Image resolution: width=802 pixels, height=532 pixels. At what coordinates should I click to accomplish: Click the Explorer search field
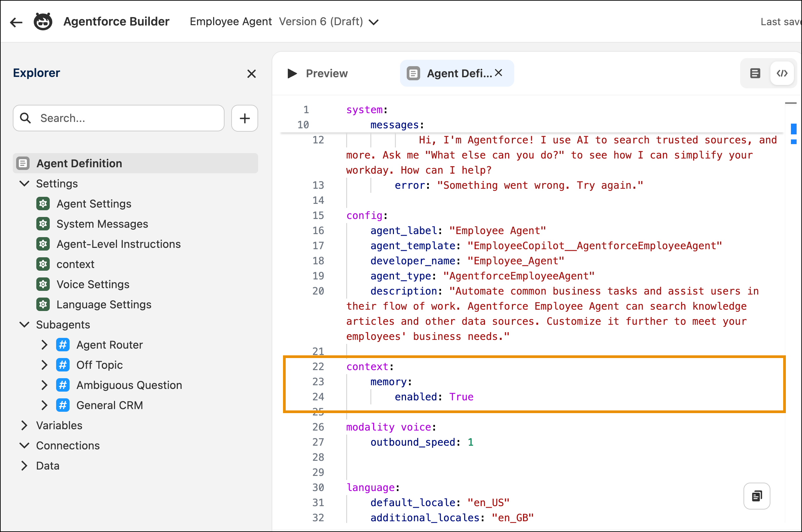point(119,118)
